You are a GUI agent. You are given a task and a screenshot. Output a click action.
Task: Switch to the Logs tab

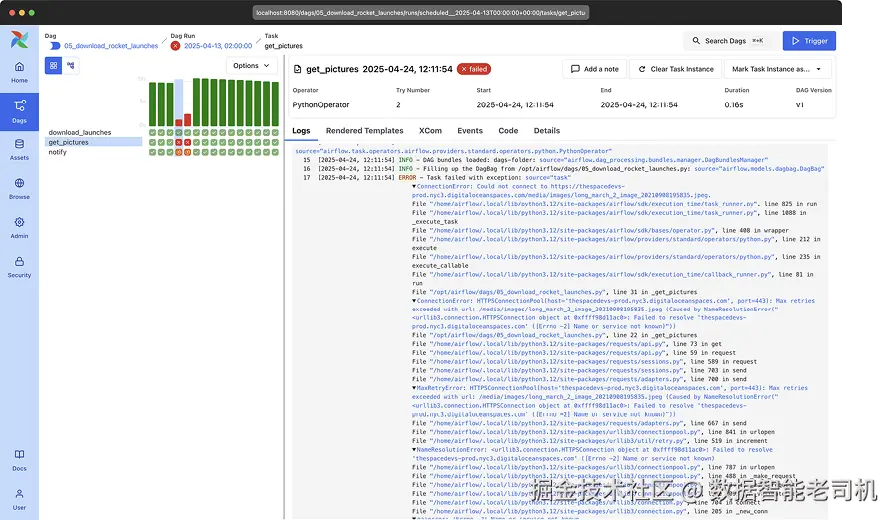pos(301,131)
